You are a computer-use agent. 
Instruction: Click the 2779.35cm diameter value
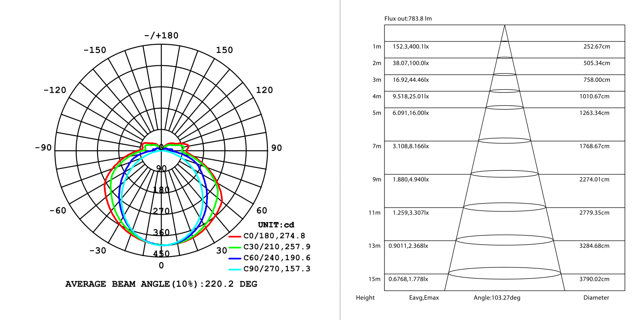(594, 213)
